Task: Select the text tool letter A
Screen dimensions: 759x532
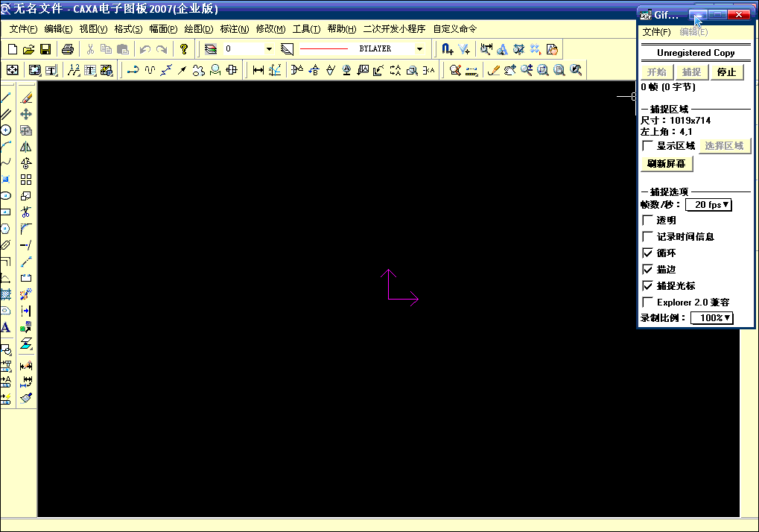Action: tap(6, 327)
